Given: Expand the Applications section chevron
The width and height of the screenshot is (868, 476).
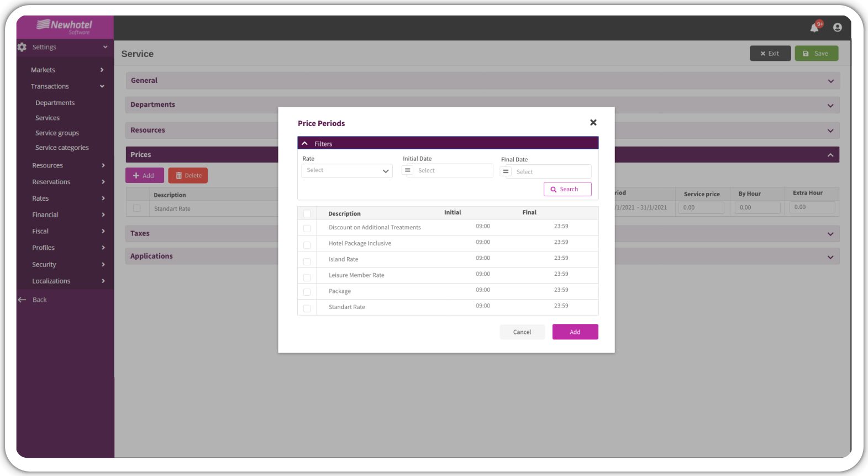Looking at the screenshot, I should pos(830,257).
